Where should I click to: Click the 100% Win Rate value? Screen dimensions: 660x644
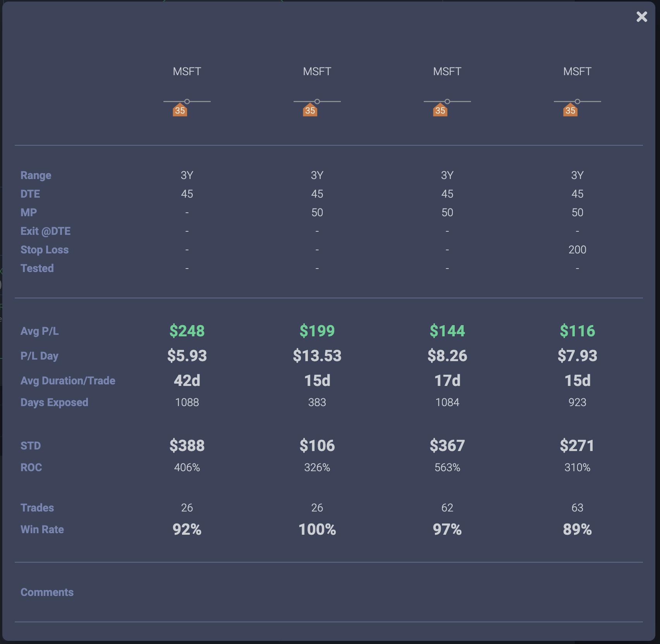[317, 529]
